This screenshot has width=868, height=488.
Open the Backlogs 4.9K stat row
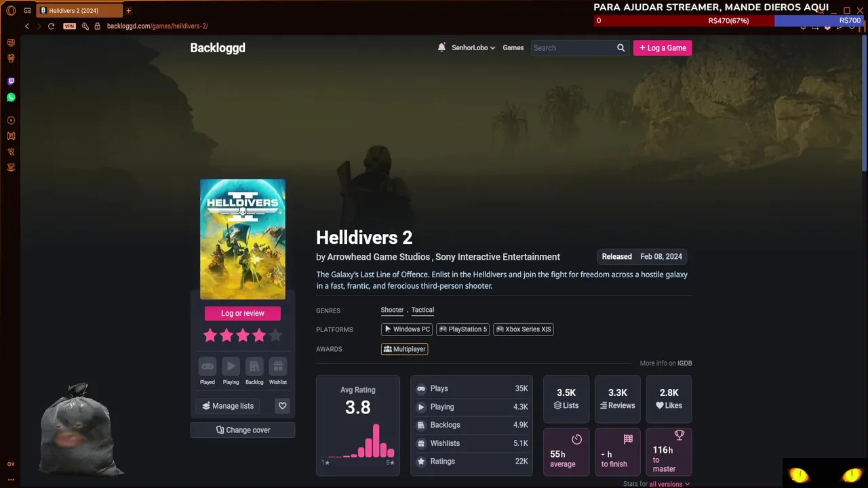pyautogui.click(x=472, y=425)
